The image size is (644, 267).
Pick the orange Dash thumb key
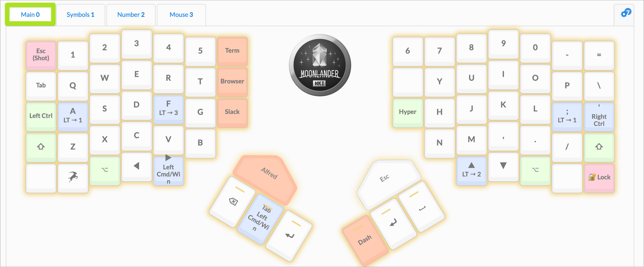coord(365,240)
